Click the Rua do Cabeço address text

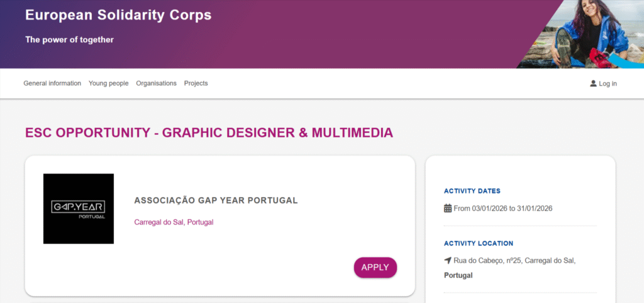pos(514,260)
